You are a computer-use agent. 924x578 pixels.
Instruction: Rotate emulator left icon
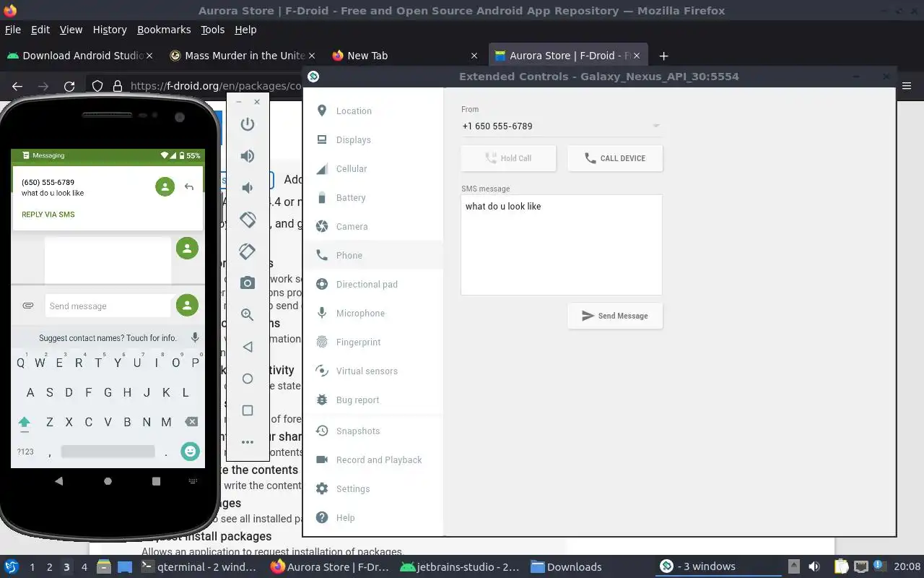[x=248, y=219]
